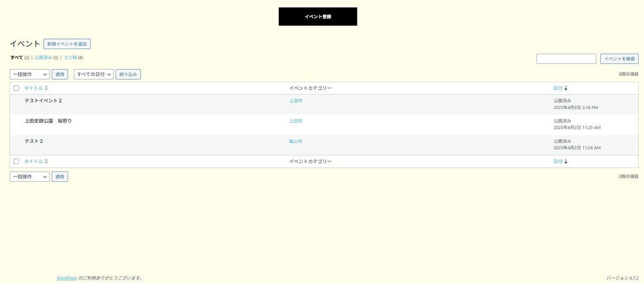Image resolution: width=644 pixels, height=283 pixels.
Task: Click イベントカテゴリー header column label
Action: tap(310, 88)
